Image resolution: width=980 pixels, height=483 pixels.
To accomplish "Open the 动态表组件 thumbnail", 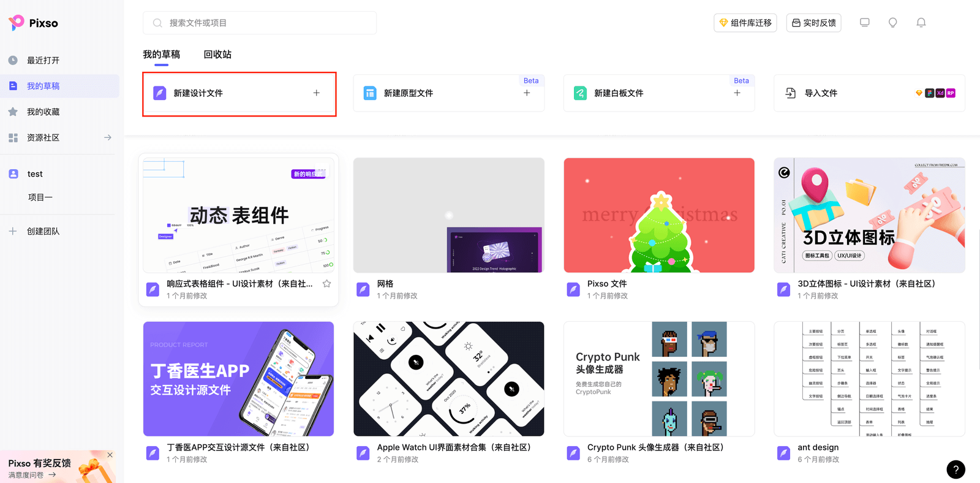I will [239, 215].
